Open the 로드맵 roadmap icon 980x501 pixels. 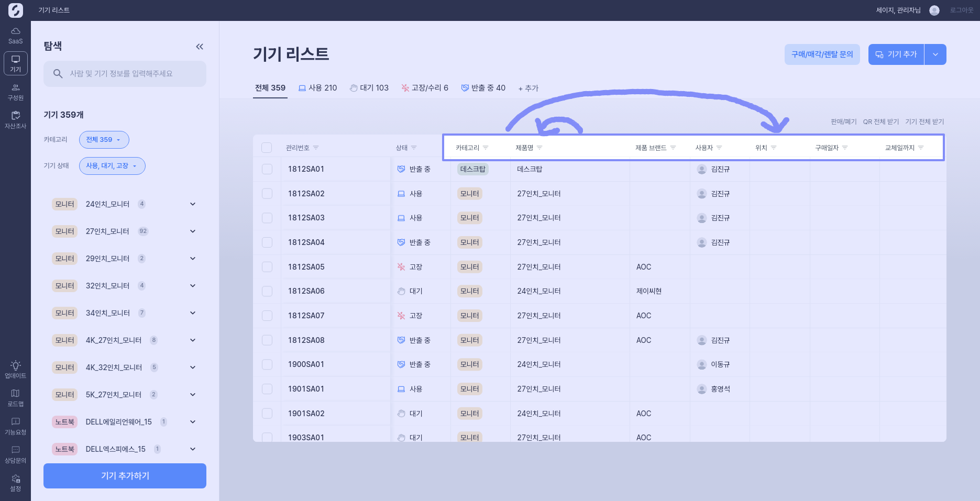coord(15,398)
